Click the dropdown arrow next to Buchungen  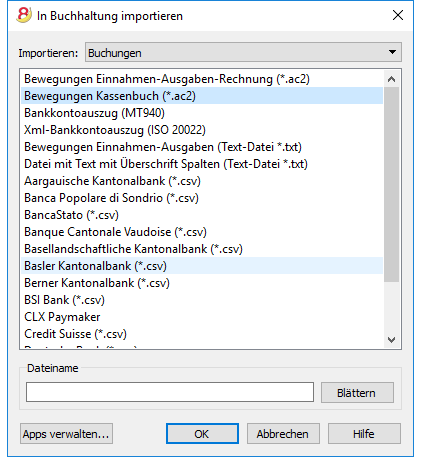[392, 52]
